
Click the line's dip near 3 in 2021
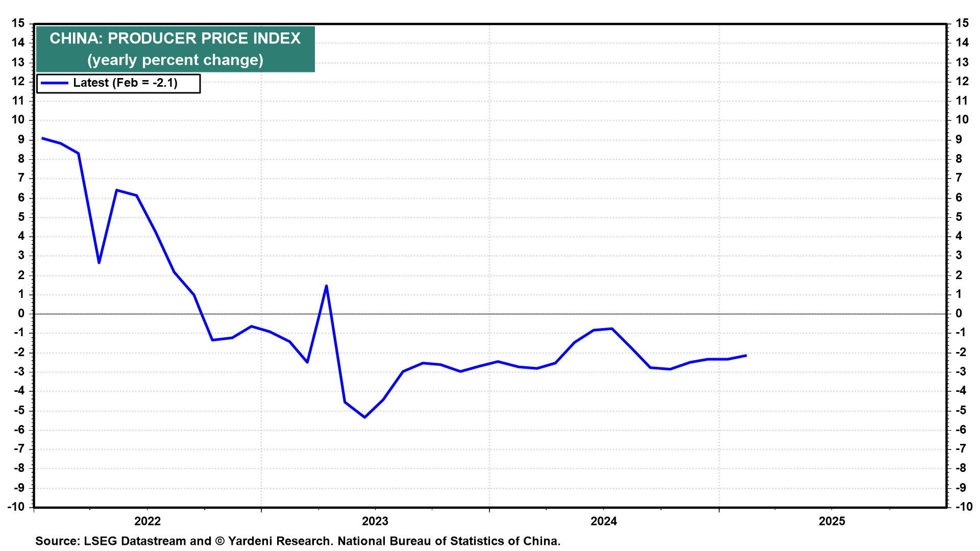click(99, 262)
